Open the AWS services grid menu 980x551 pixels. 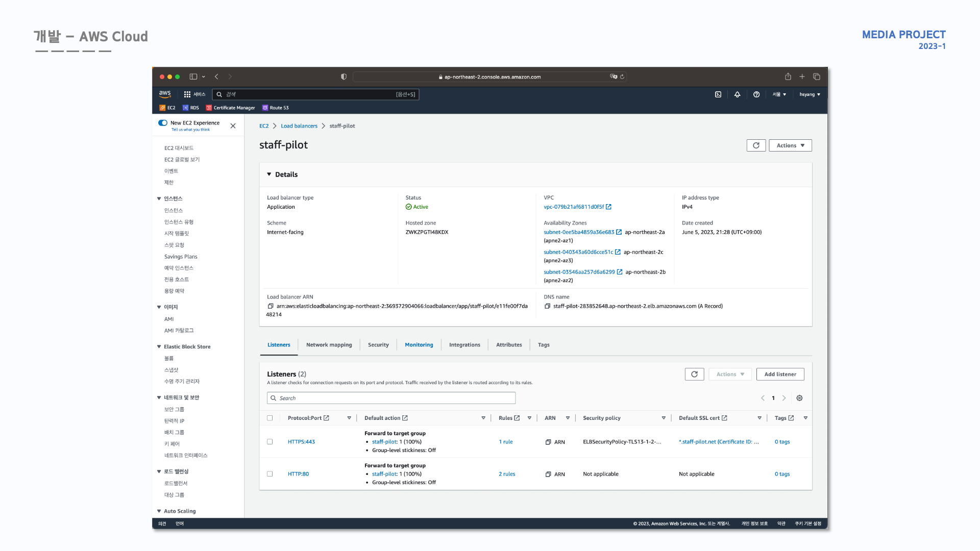(187, 94)
